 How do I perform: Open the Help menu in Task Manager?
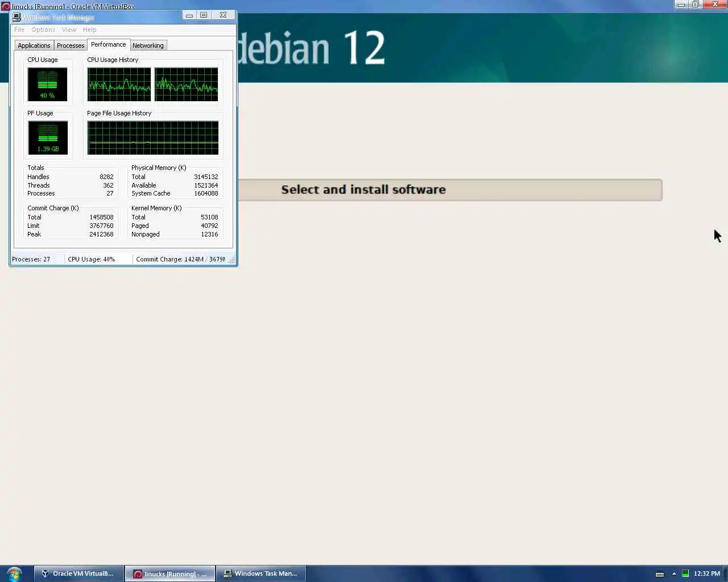pos(90,30)
